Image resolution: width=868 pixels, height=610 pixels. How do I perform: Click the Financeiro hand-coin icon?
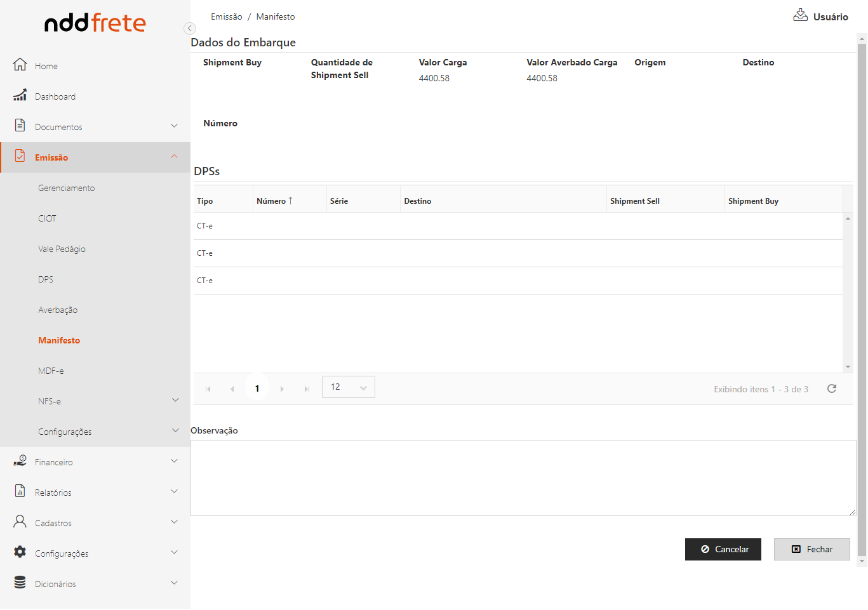[20, 461]
